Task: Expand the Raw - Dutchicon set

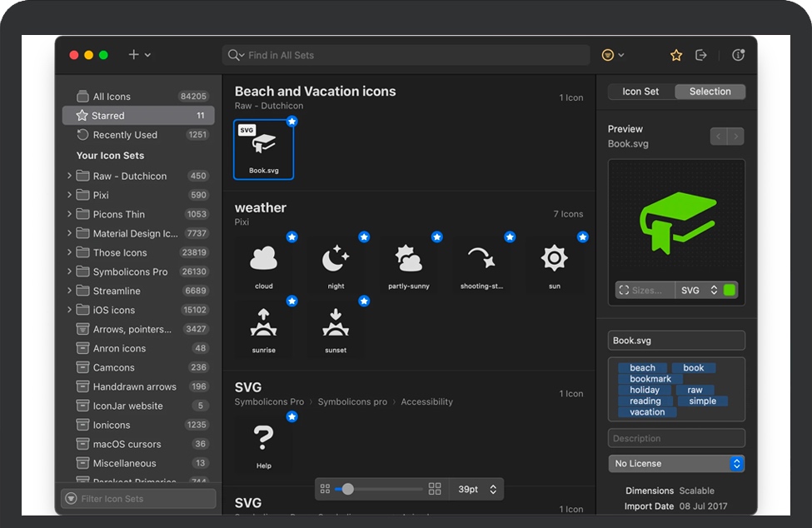Action: point(69,176)
